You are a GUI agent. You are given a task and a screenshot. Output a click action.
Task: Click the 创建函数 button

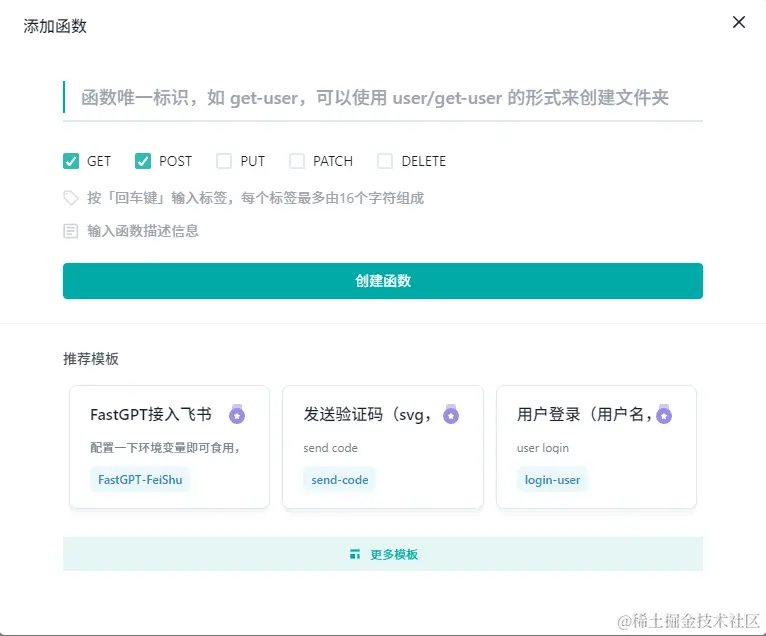point(383,281)
